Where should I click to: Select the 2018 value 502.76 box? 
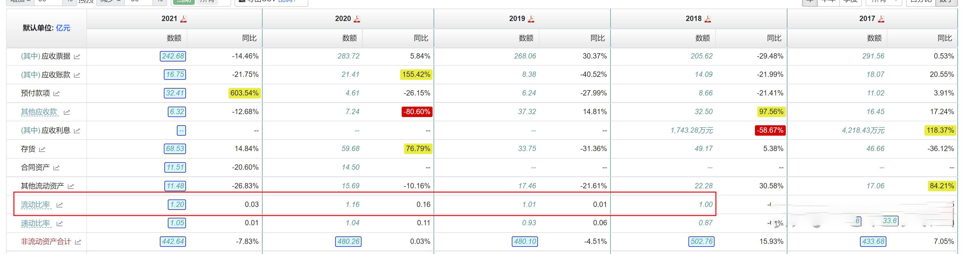pyautogui.click(x=701, y=242)
